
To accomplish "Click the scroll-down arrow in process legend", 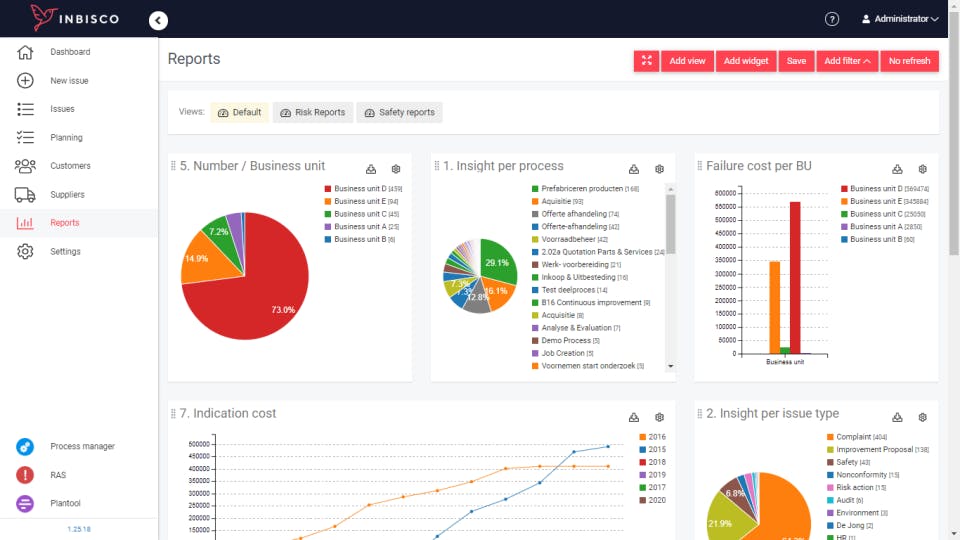I will pos(670,366).
